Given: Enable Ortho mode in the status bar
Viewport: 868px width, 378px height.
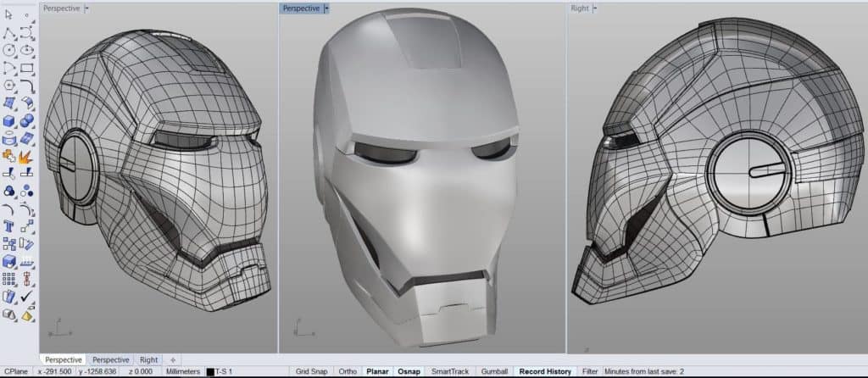Looking at the screenshot, I should 348,372.
